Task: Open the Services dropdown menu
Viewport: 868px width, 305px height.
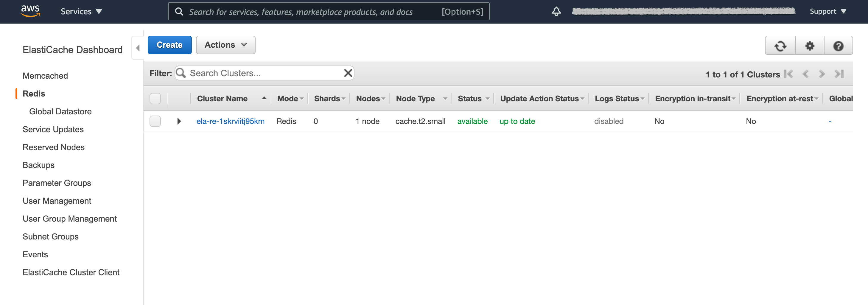Action: [81, 11]
